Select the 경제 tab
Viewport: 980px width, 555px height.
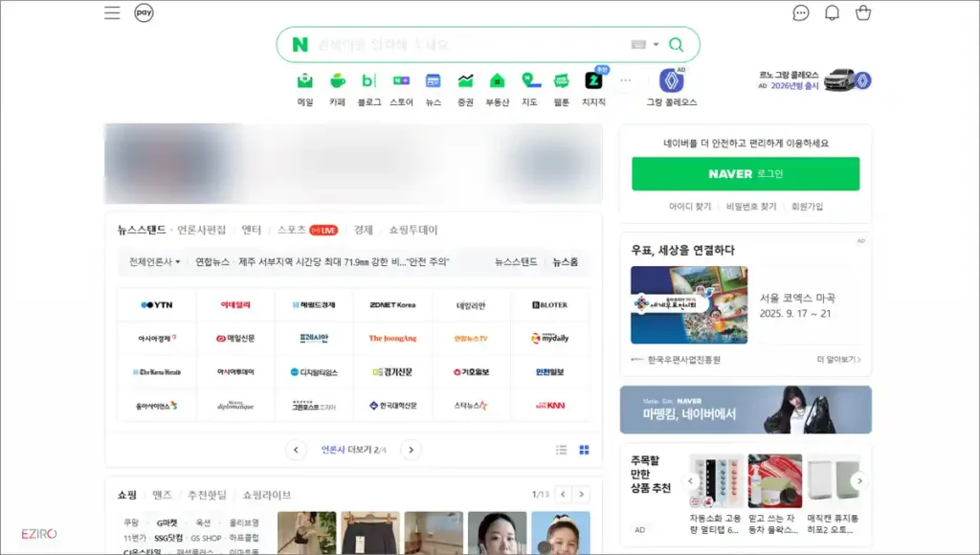(363, 230)
